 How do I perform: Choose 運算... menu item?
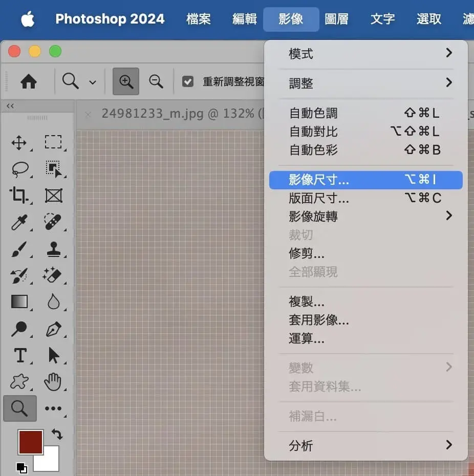(366, 338)
